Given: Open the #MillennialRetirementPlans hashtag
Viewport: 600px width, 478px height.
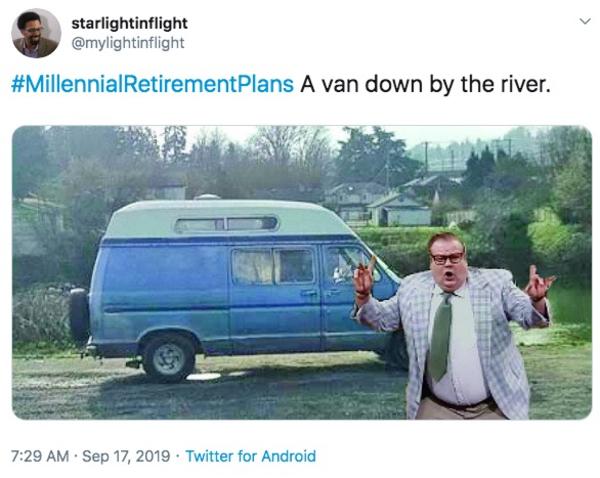Looking at the screenshot, I should coord(153,84).
